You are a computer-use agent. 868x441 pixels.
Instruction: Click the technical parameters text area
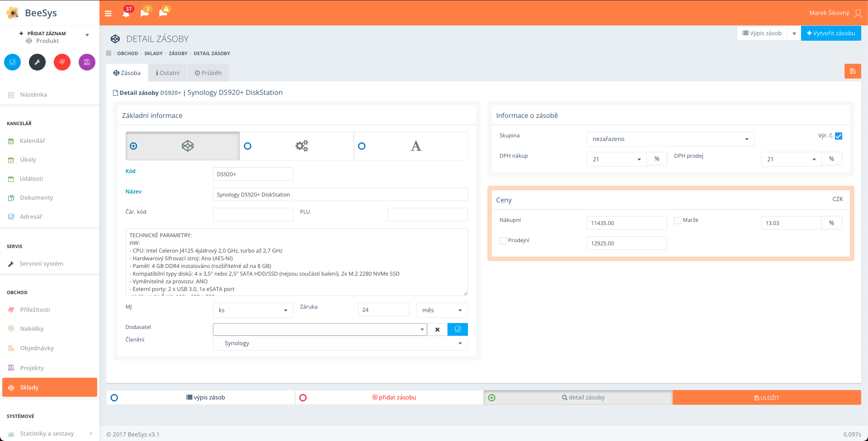point(297,262)
